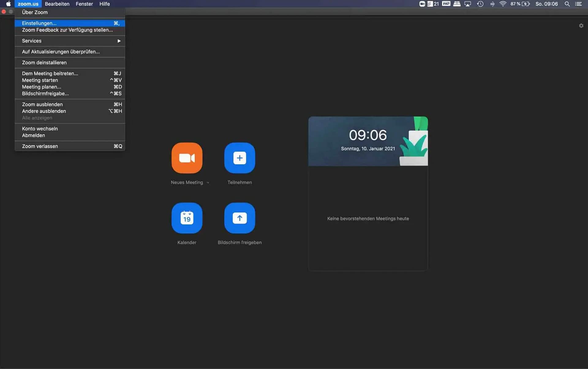This screenshot has width=588, height=369.
Task: Click the Teilnehmen label
Action: tap(239, 182)
